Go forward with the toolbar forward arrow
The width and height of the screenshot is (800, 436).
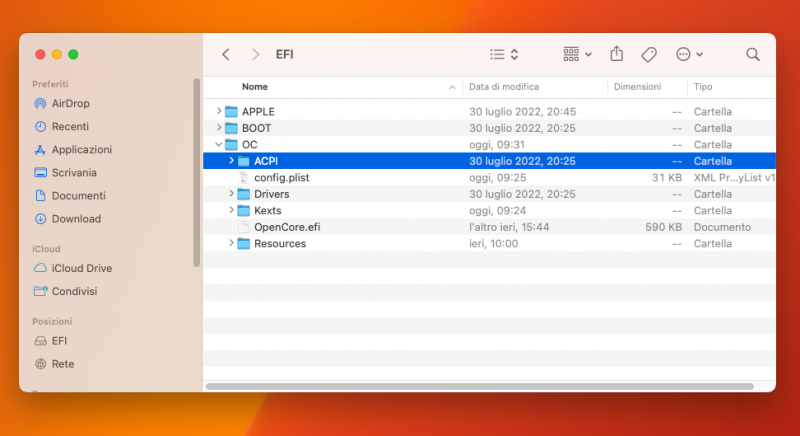256,54
